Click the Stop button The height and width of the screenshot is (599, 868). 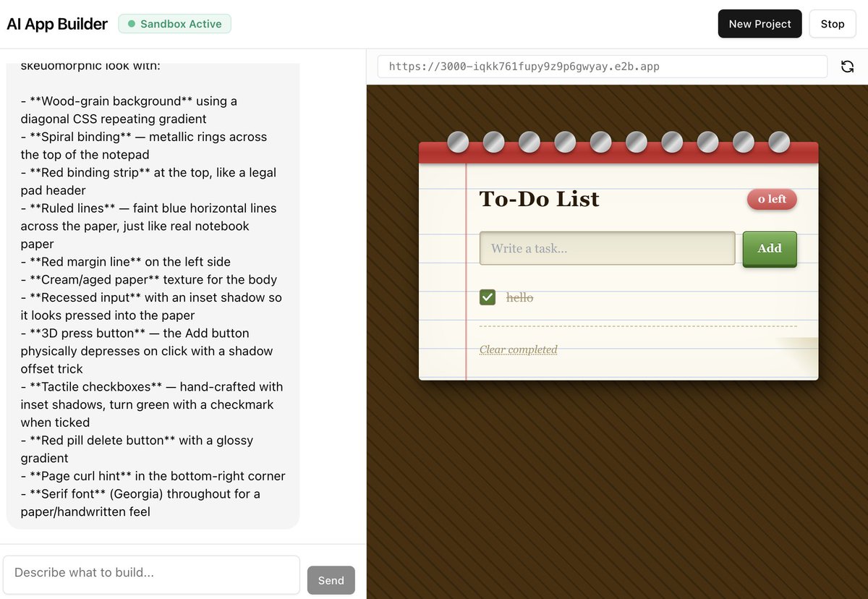pos(833,24)
